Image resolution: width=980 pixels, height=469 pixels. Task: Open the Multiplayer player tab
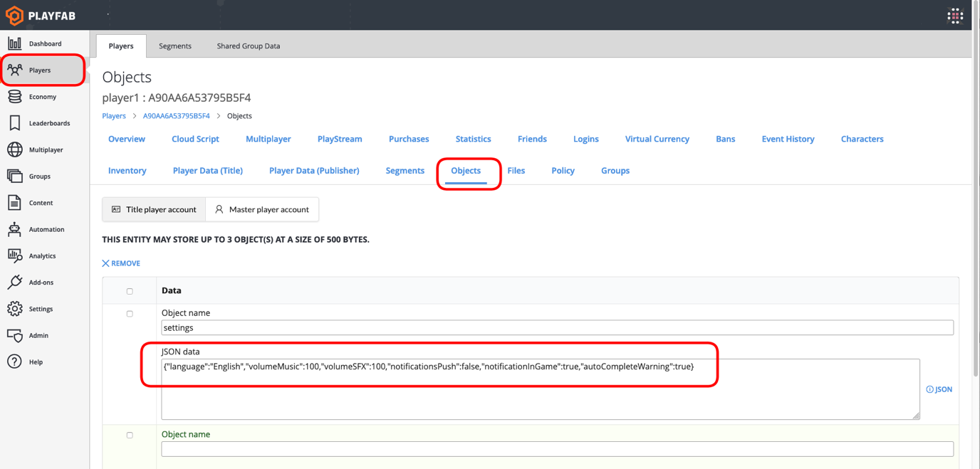tap(269, 139)
